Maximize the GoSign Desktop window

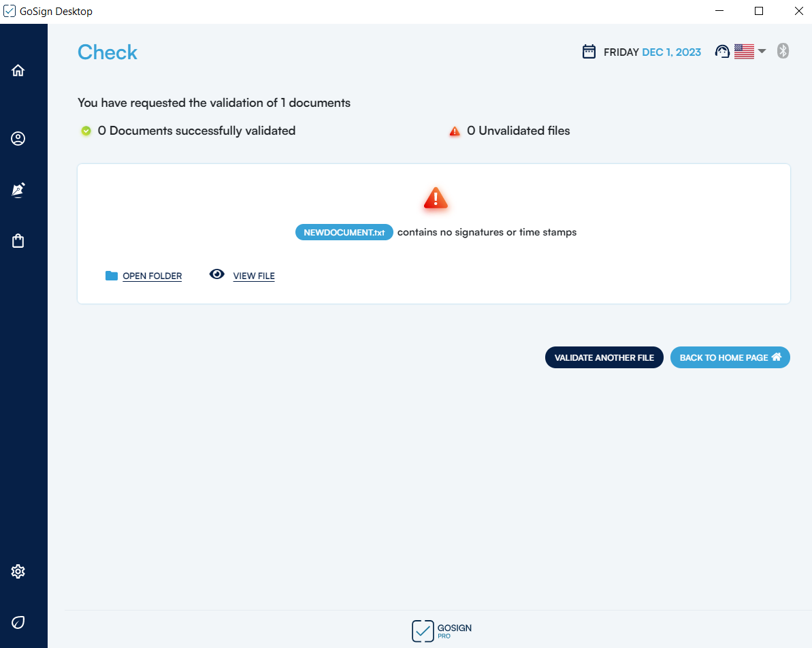coord(759,11)
